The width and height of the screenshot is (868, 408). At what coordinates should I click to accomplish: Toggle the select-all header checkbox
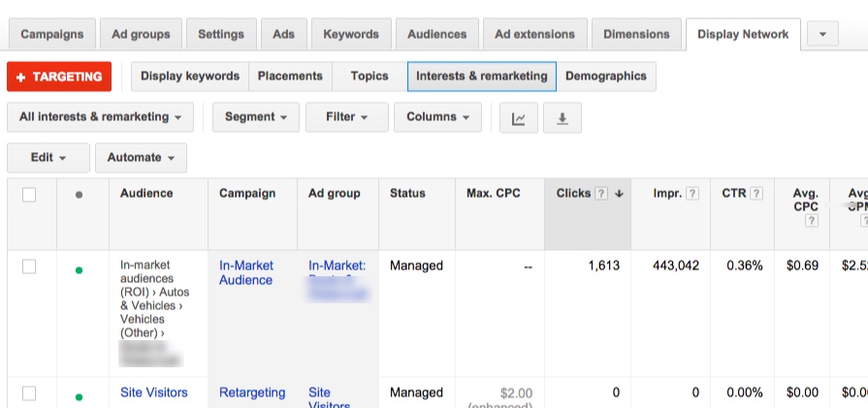pyautogui.click(x=29, y=195)
